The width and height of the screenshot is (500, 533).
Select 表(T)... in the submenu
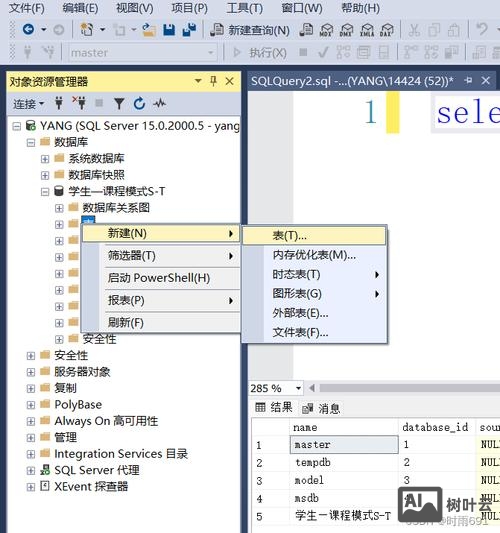click(314, 236)
